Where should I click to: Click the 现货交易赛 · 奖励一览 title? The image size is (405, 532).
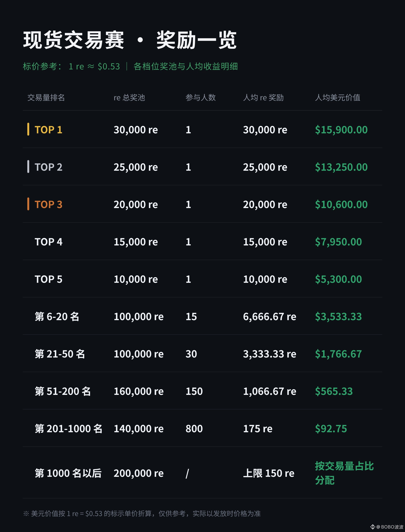click(130, 40)
